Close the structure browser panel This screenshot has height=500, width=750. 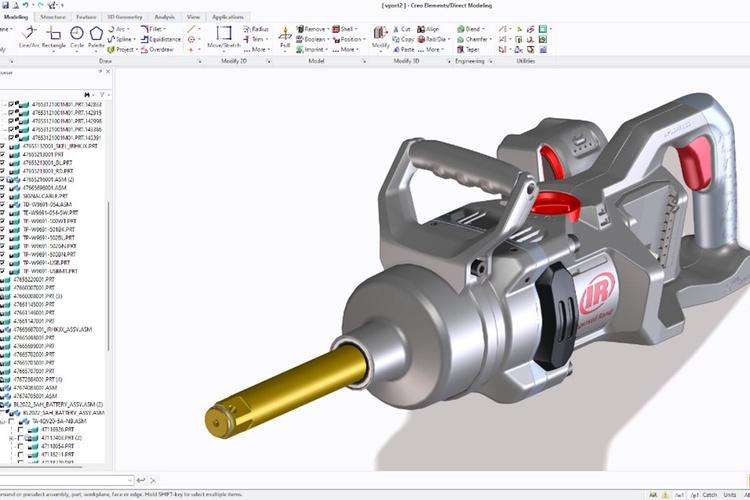coord(108,72)
